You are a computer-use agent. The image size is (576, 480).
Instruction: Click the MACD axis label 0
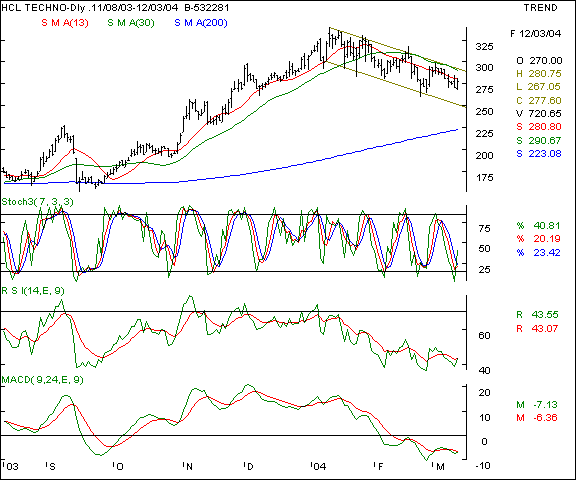(484, 441)
